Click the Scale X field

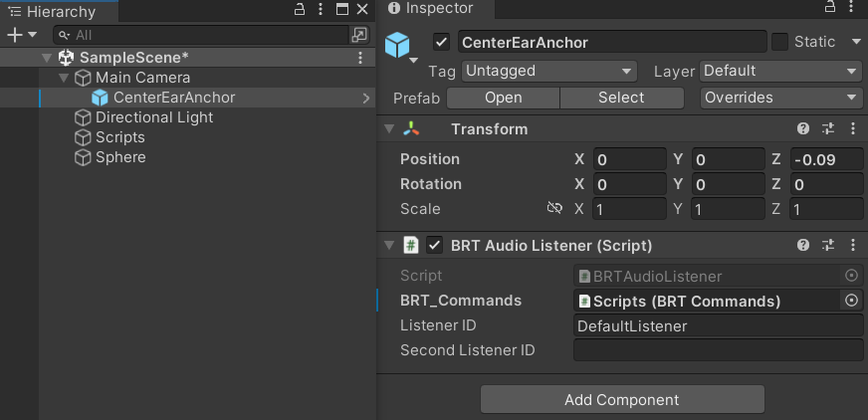point(630,209)
